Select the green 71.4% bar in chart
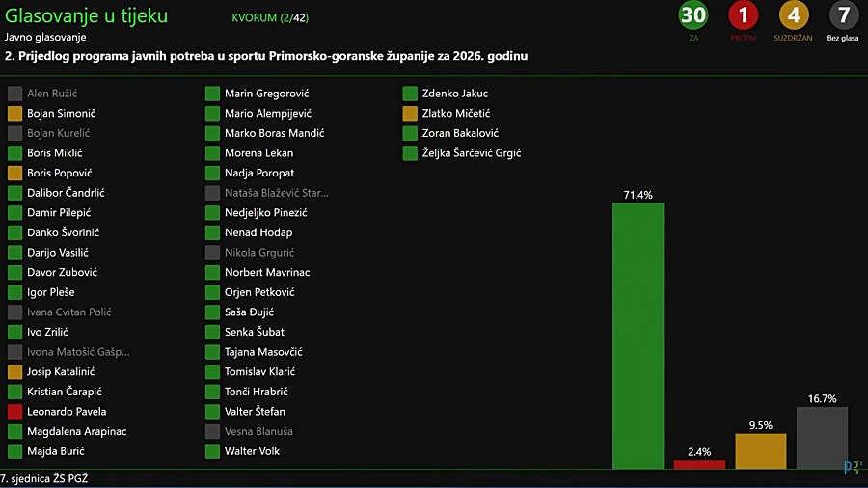Screen dimensions: 868x488 pos(637,335)
